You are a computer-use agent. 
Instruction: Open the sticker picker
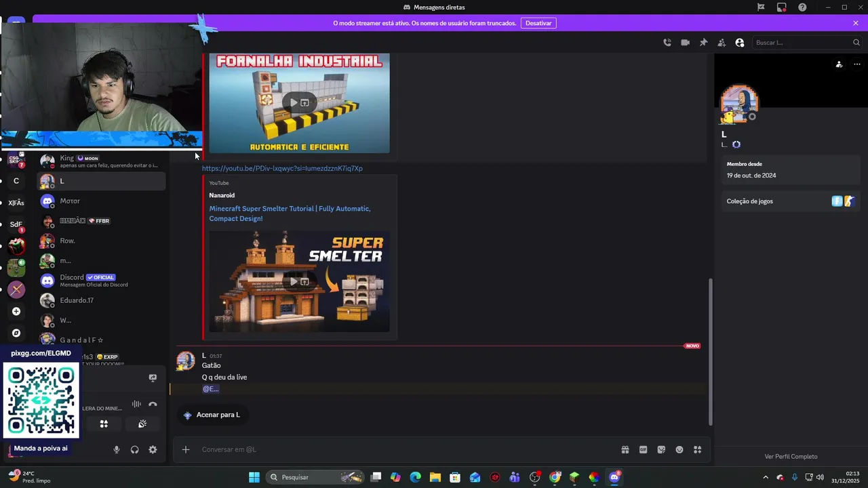coord(661,449)
